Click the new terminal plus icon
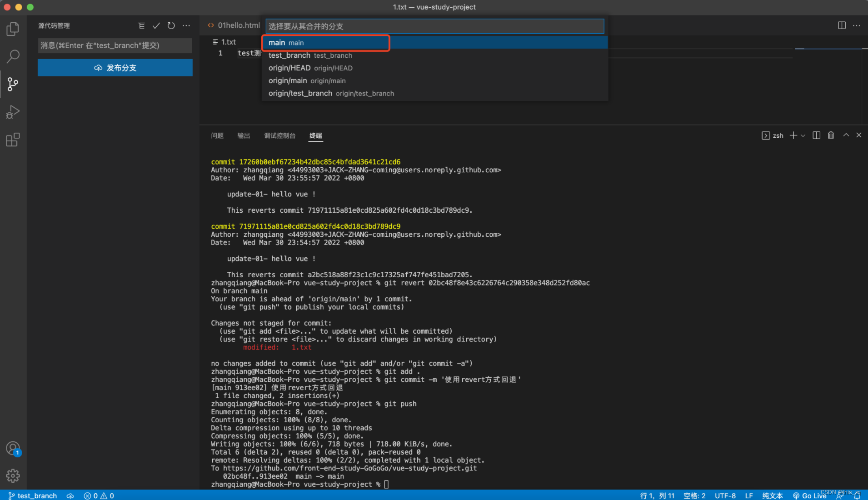The height and width of the screenshot is (500, 868). click(793, 135)
